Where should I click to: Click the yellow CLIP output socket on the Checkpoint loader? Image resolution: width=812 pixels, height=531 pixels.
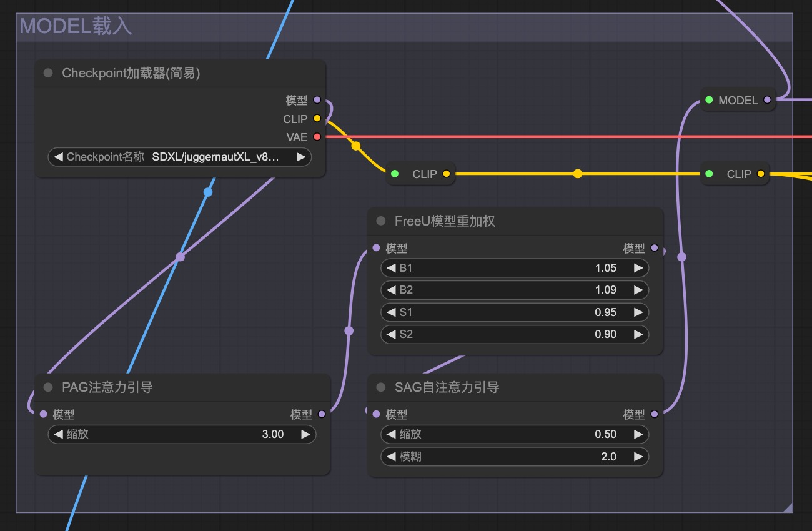[317, 118]
